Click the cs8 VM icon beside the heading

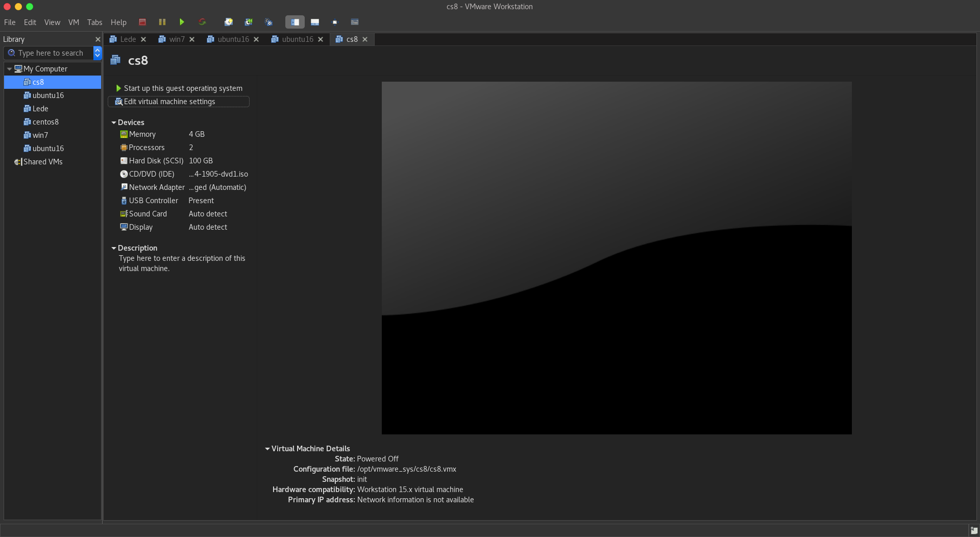[x=115, y=60]
